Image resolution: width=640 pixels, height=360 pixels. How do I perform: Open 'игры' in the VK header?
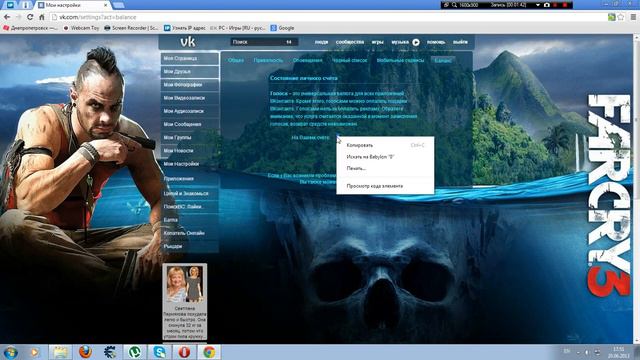click(x=378, y=42)
